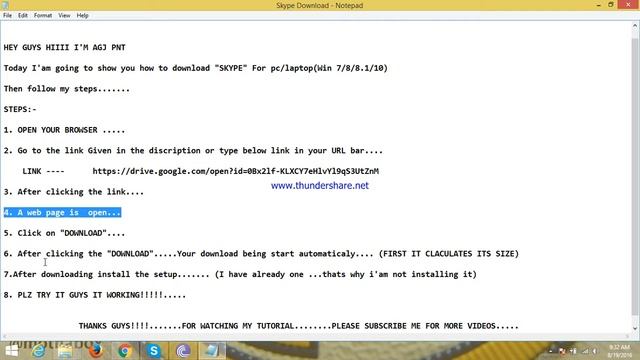Open the network icon in the system tray

pos(585,351)
